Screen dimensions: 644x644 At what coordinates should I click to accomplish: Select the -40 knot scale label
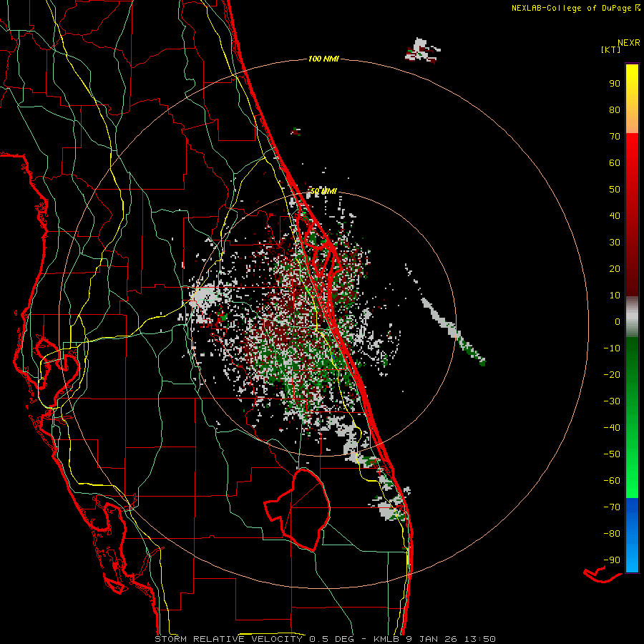coord(612,428)
